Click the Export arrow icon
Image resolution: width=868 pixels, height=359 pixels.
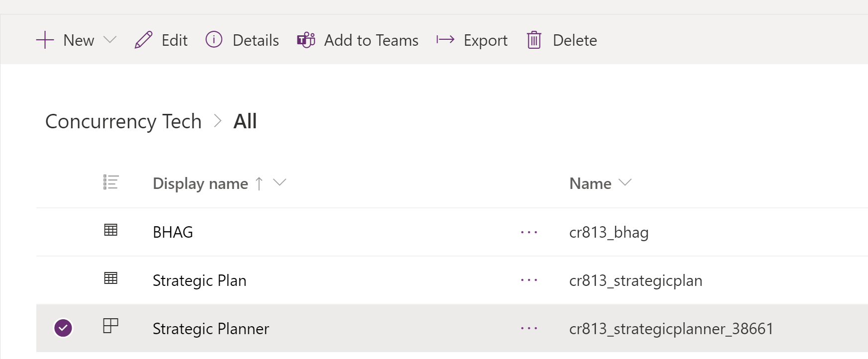click(x=445, y=40)
